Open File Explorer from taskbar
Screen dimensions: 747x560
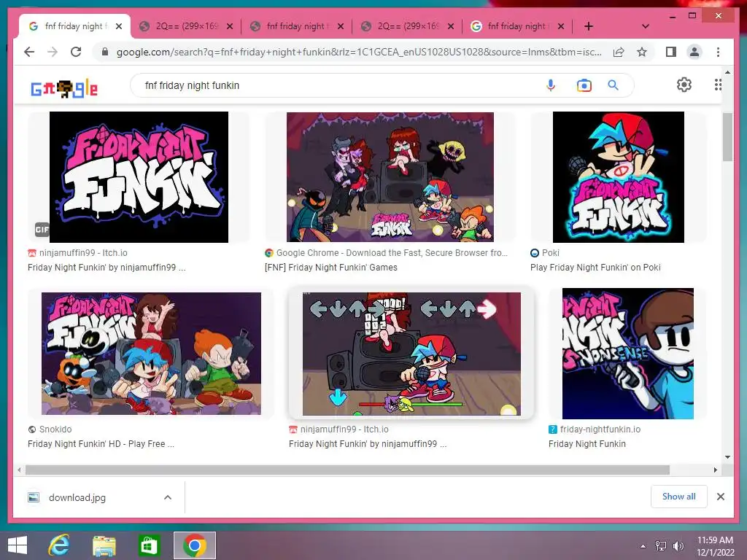click(x=104, y=545)
